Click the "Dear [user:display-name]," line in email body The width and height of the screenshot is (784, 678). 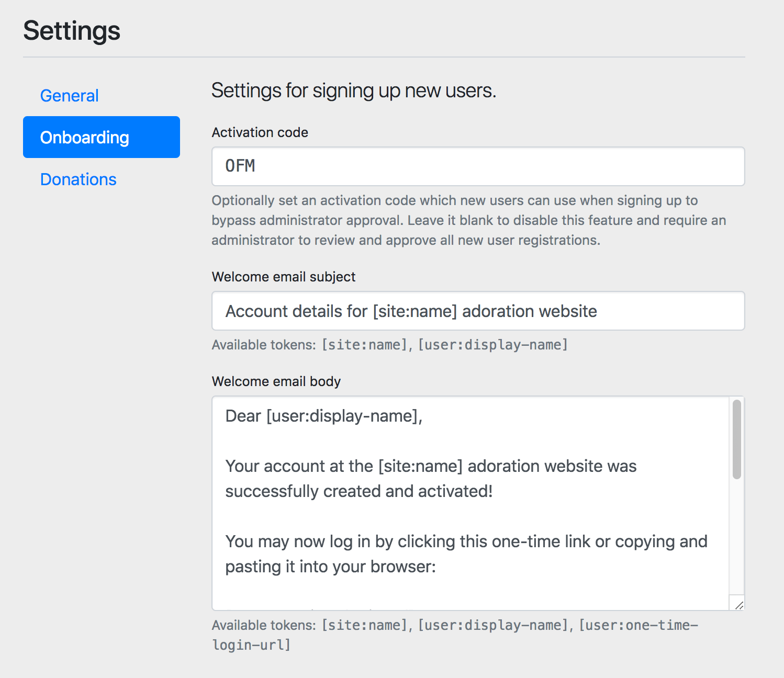[x=323, y=416]
